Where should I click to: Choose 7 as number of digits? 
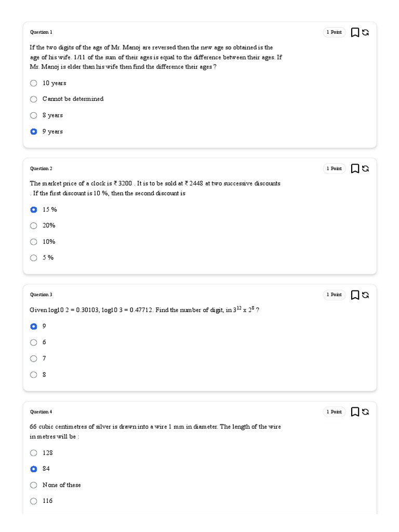click(34, 358)
